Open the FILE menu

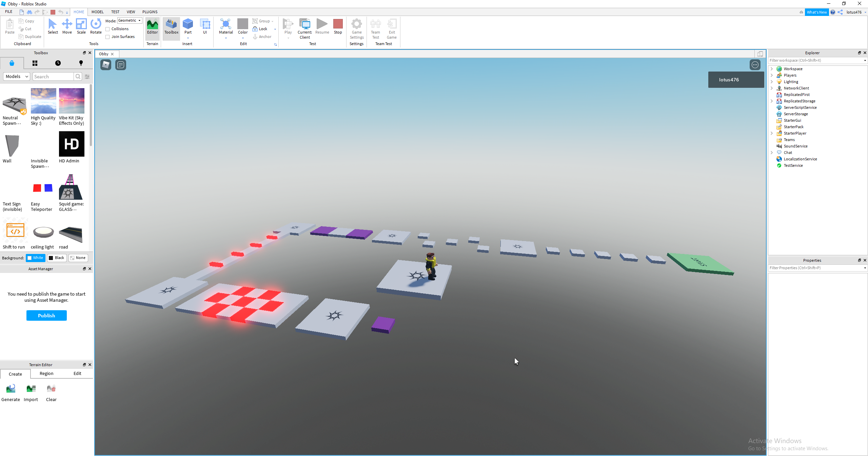[x=9, y=11]
